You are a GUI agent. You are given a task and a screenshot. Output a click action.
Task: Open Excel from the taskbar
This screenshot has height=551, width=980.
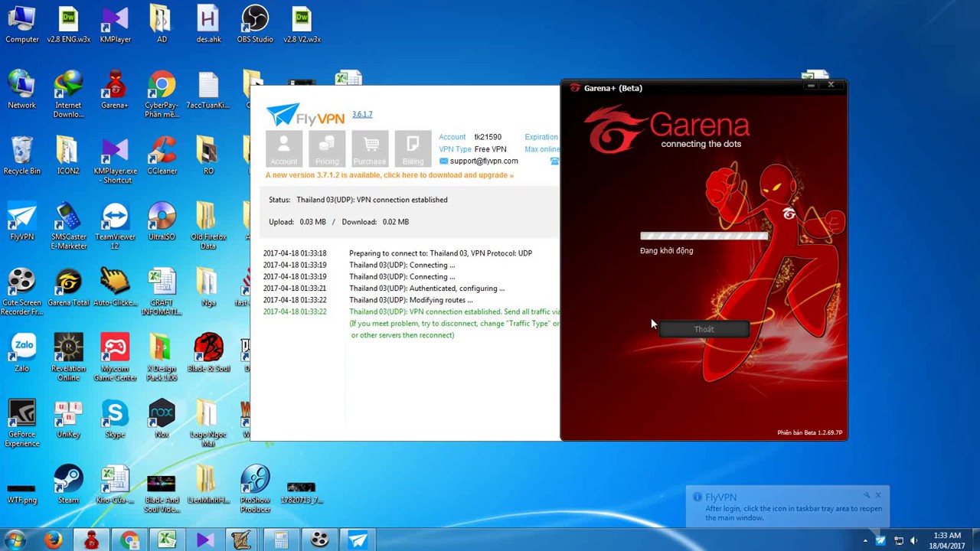(x=167, y=540)
